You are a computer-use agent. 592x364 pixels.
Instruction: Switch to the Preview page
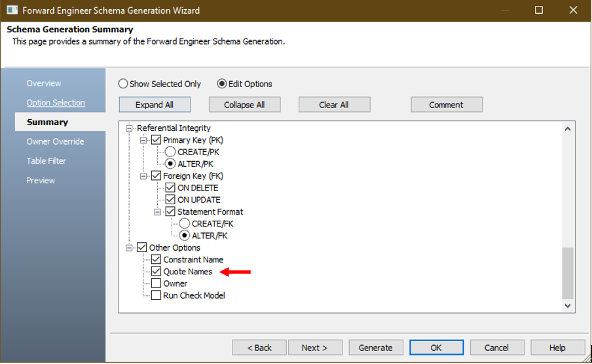click(x=41, y=180)
